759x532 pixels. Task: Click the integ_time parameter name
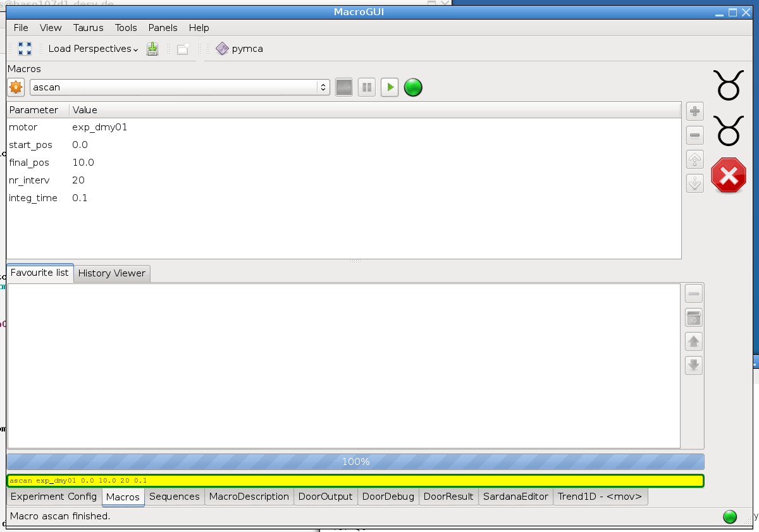pyautogui.click(x=33, y=198)
